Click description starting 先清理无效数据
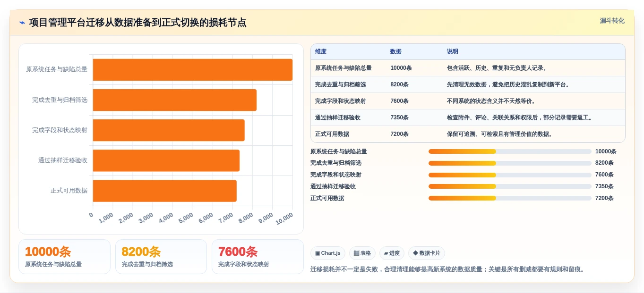This screenshot has width=644, height=293. point(509,84)
